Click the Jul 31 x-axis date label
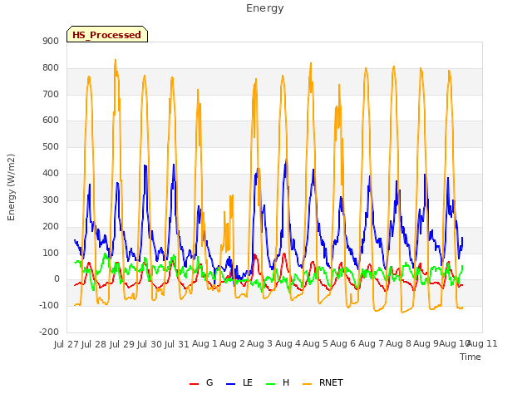This screenshot has width=532, height=399. point(177,344)
